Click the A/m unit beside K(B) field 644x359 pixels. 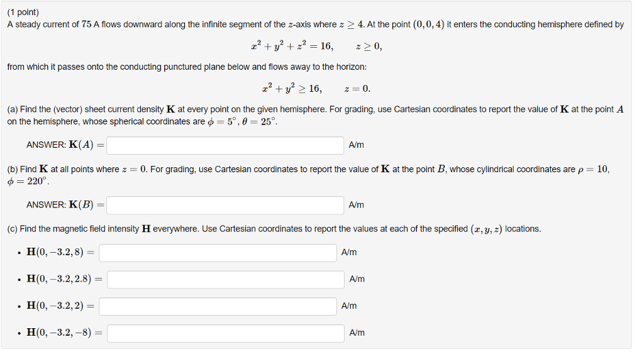356,205
